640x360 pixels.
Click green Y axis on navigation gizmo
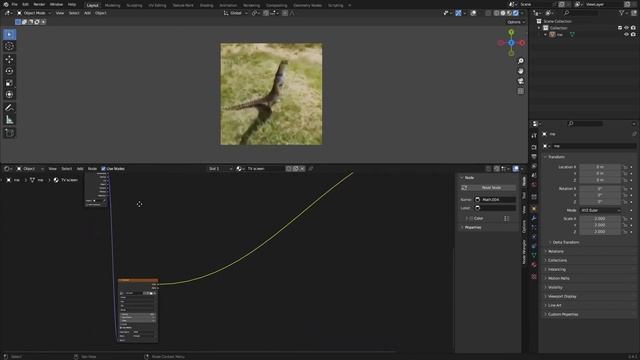pyautogui.click(x=511, y=32)
